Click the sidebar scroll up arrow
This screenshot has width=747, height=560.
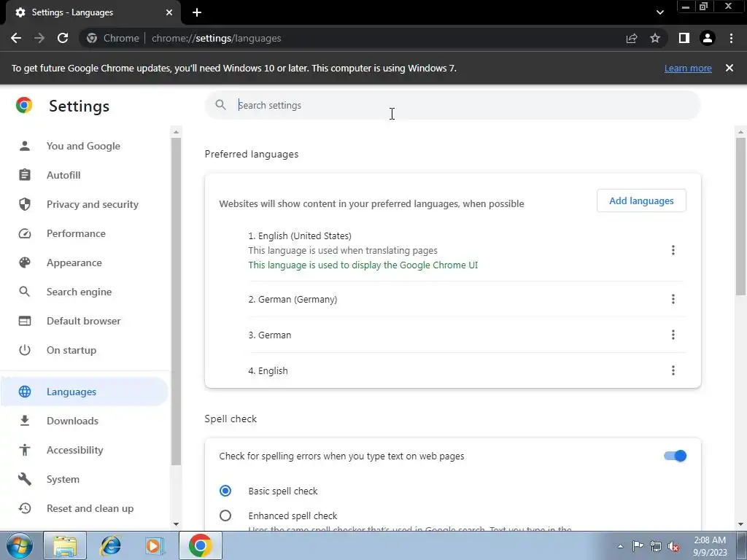[176, 132]
